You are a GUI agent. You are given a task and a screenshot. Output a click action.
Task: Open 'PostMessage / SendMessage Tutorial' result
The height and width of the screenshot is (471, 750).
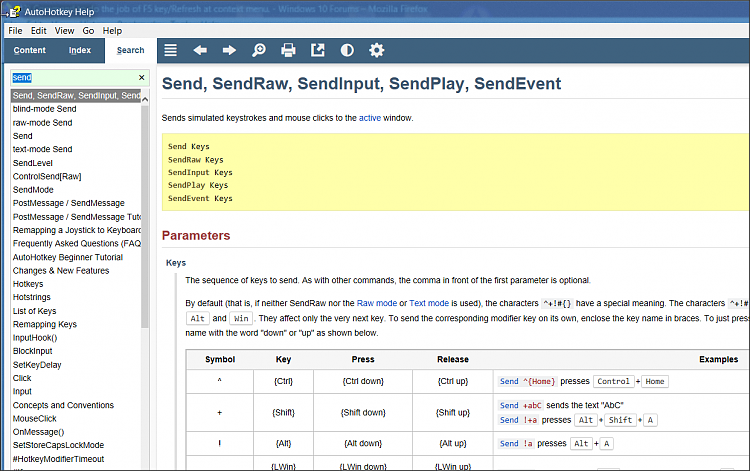pyautogui.click(x=77, y=217)
